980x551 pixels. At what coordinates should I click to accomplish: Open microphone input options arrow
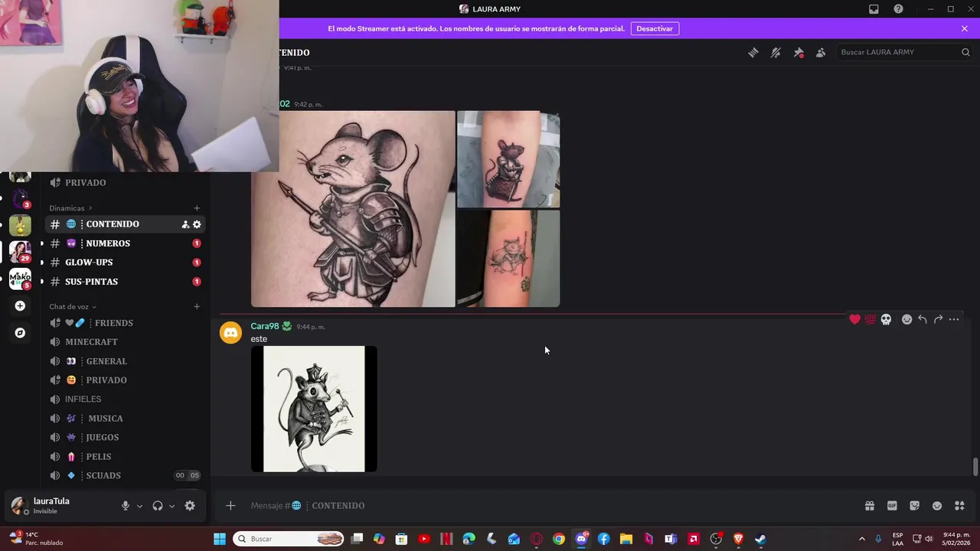(139, 506)
